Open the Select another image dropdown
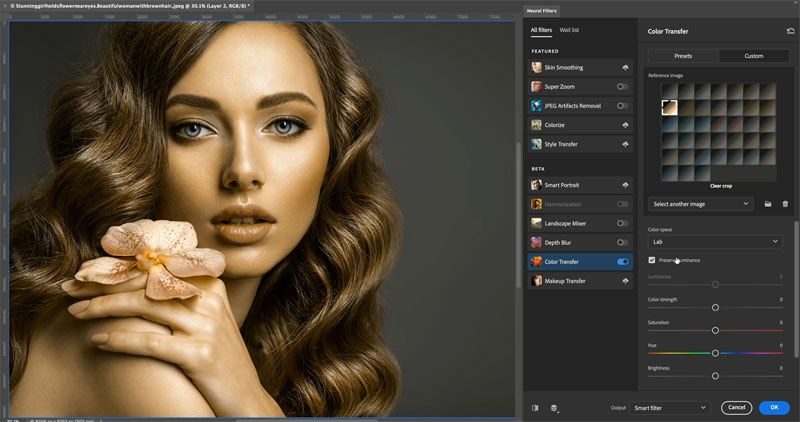 [x=701, y=204]
